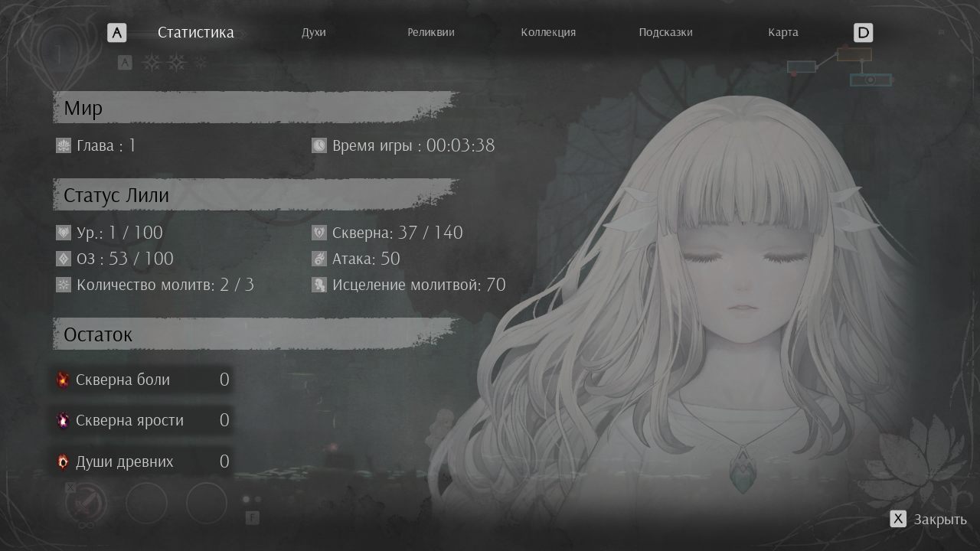The width and height of the screenshot is (980, 551).
Task: Click the Скверна боли red icon
Action: pyautogui.click(x=63, y=380)
